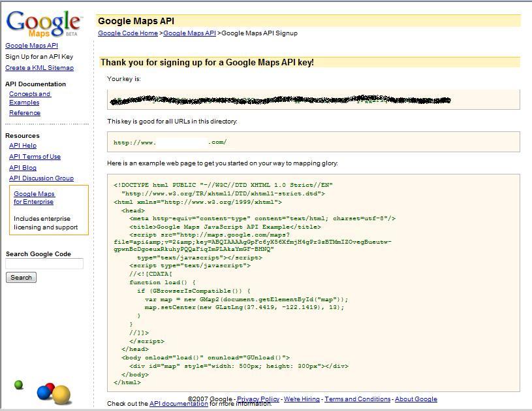The image size is (532, 411).
Task: Open the API documentation link at bottom
Action: (178, 404)
